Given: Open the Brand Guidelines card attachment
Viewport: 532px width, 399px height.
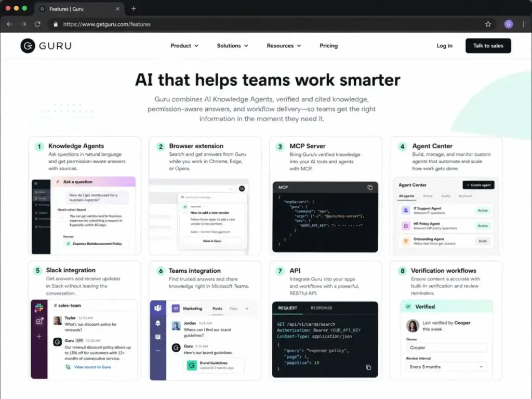Looking at the screenshot, I should click(215, 365).
